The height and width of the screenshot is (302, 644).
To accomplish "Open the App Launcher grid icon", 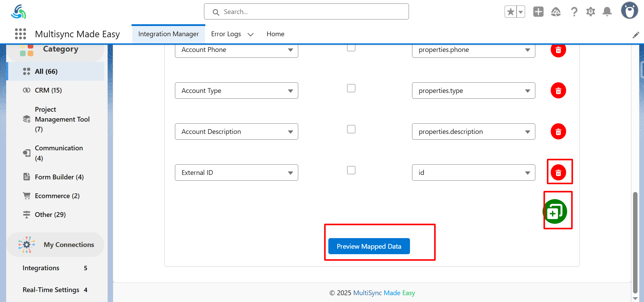I will point(20,34).
